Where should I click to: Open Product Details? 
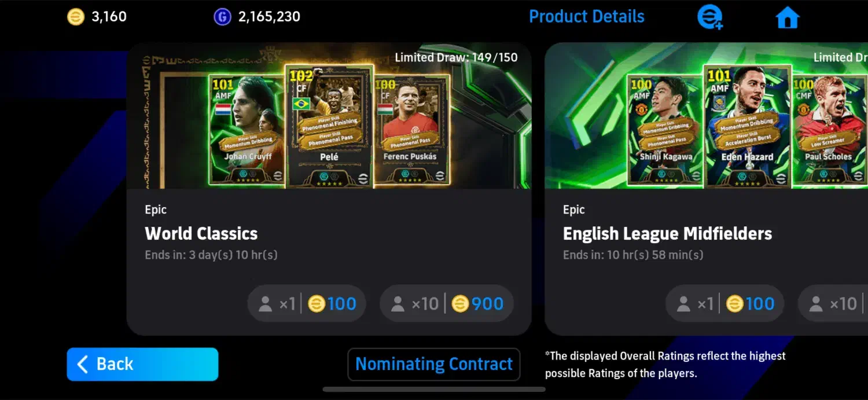tap(586, 17)
